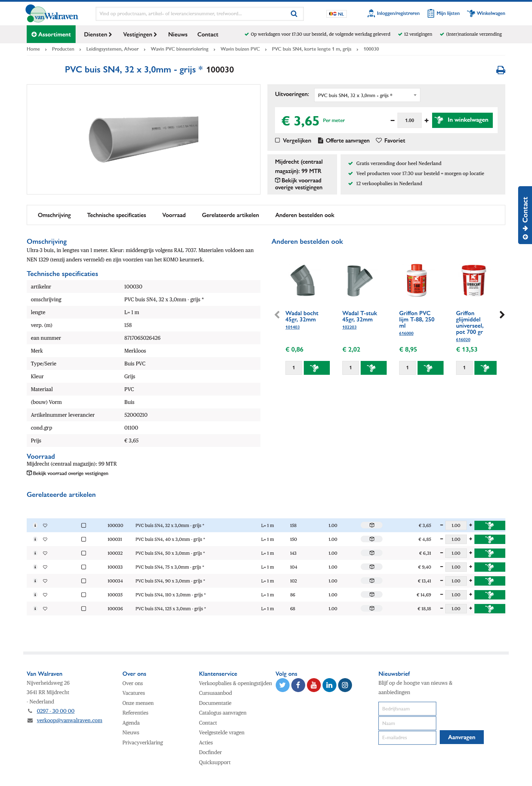Screen dimensions: 532x786
Task: Increase quantity for article 100035
Action: tap(471, 595)
